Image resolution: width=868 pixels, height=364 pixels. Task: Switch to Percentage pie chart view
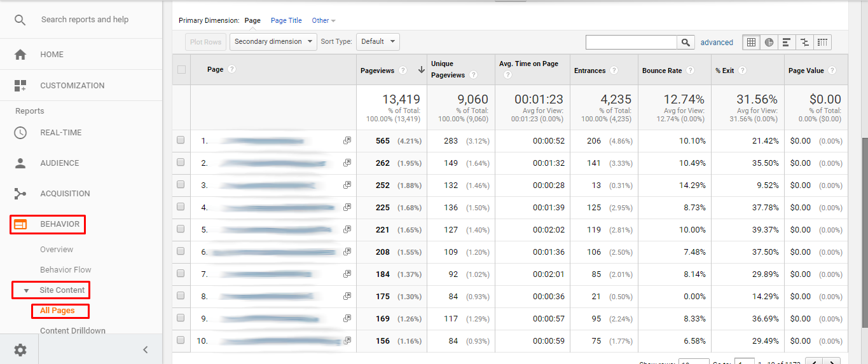(769, 42)
